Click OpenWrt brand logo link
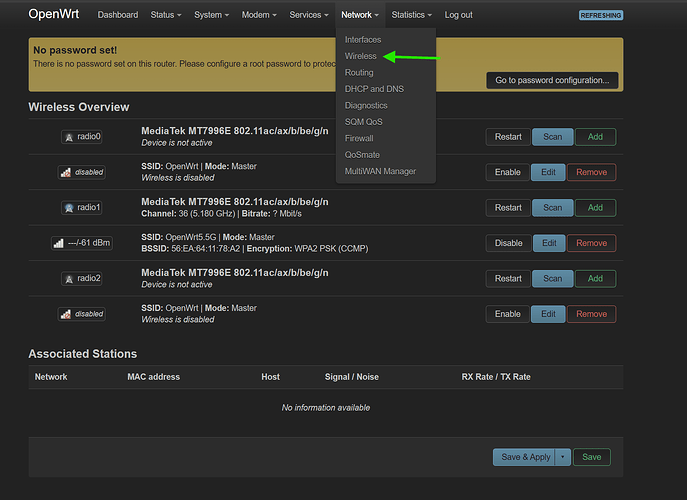The image size is (687, 500). click(53, 14)
